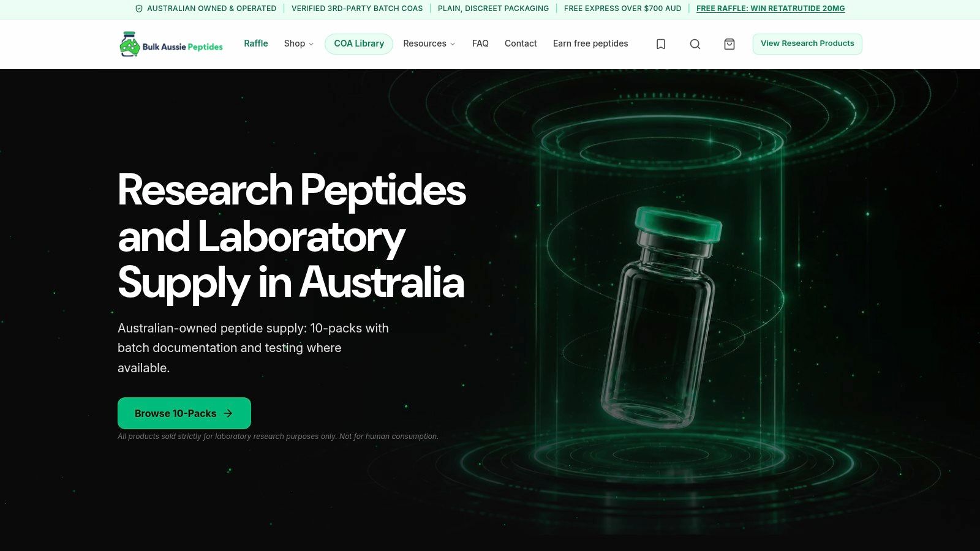Viewport: 980px width, 551px height.
Task: Navigate to the Contact page
Action: (521, 43)
